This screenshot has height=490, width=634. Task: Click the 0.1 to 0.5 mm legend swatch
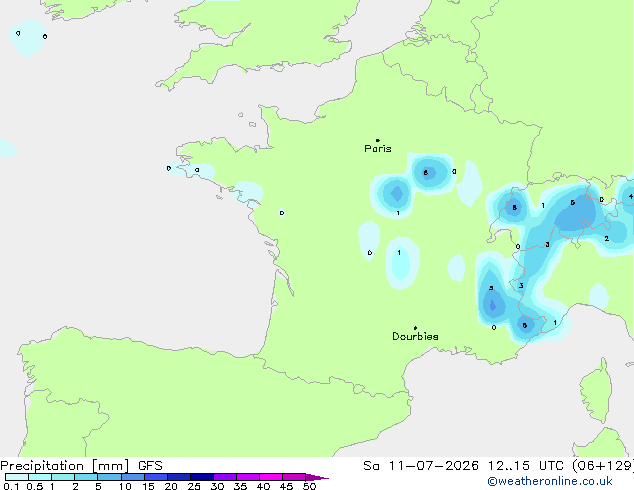(17, 477)
